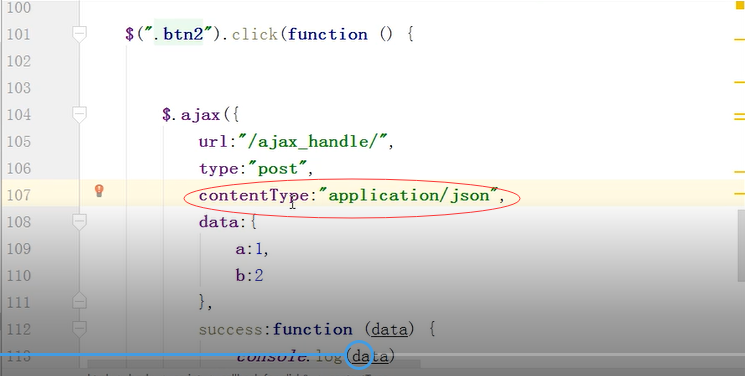Click the function keyword on line 112
This screenshot has height=376, width=745.
pyautogui.click(x=313, y=329)
